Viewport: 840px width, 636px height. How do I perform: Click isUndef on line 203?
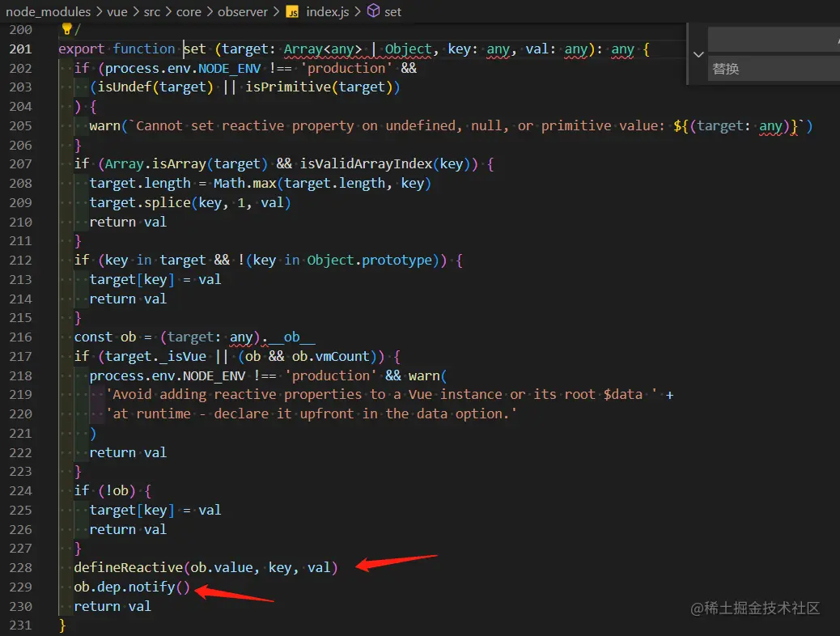point(125,87)
